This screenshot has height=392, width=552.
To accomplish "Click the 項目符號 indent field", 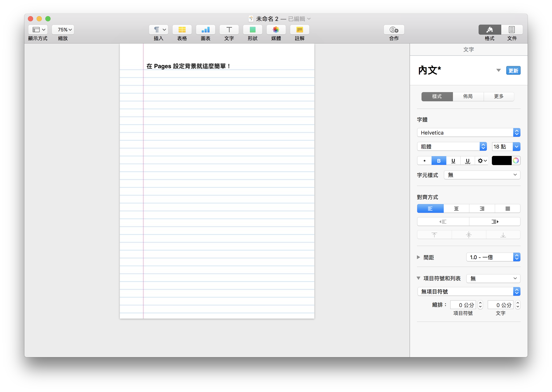I will click(x=463, y=305).
